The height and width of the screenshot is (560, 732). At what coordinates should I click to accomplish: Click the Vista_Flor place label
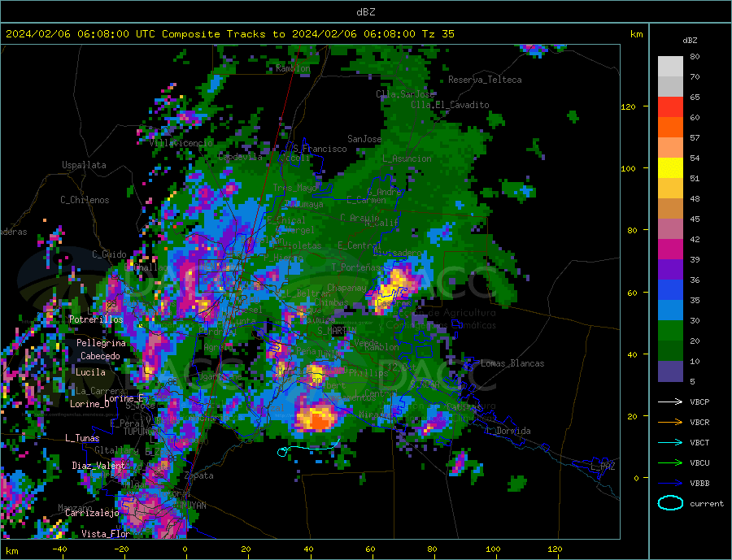[106, 534]
